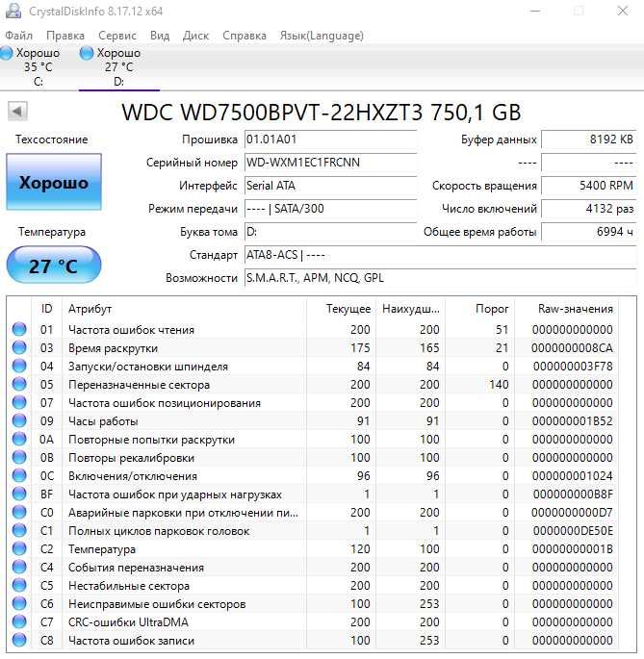Click the CrystalDiskInfo app icon in title bar
Screen dimensions: 644x659
[13, 11]
